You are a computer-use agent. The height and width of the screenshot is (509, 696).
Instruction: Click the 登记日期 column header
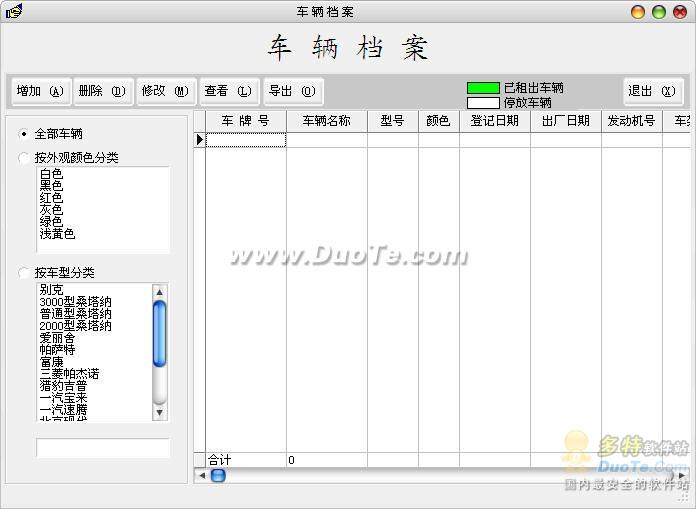pyautogui.click(x=495, y=121)
